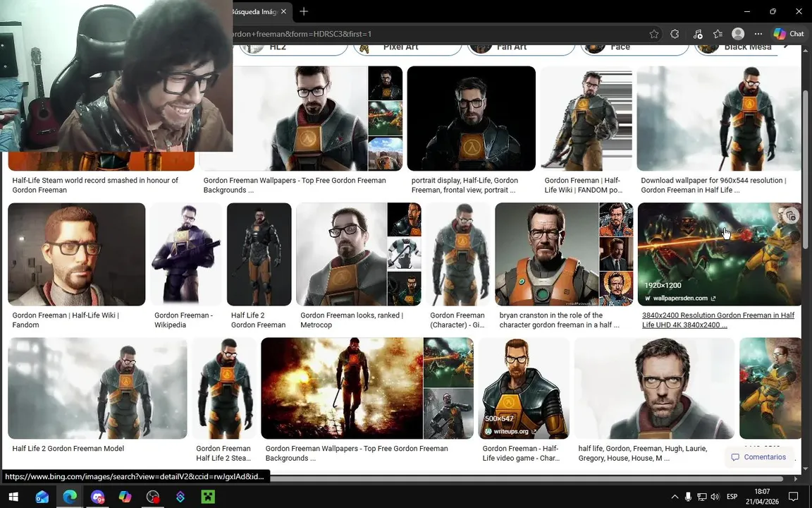Close the Búsqueda Imágenes tab
Viewport: 812px width, 508px height.
[x=283, y=11]
